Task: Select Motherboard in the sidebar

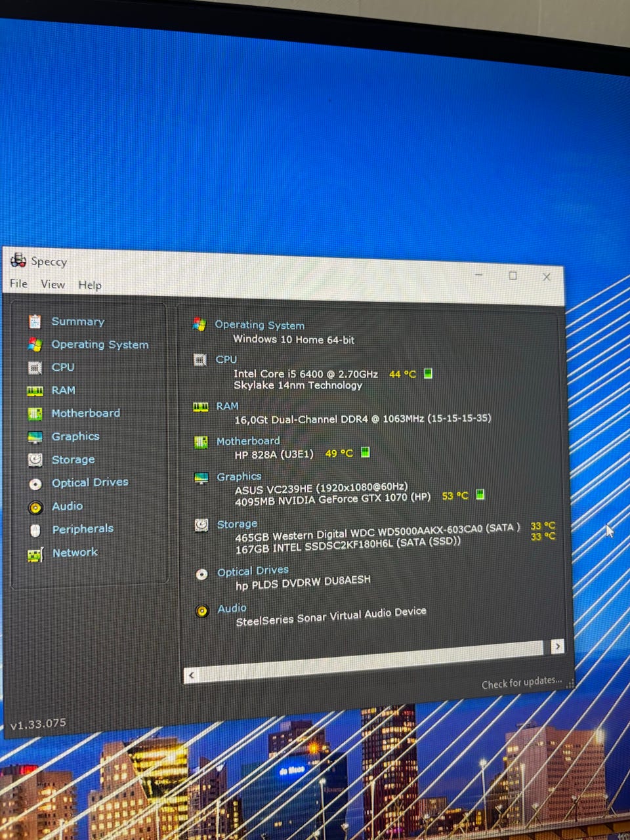Action: [85, 413]
